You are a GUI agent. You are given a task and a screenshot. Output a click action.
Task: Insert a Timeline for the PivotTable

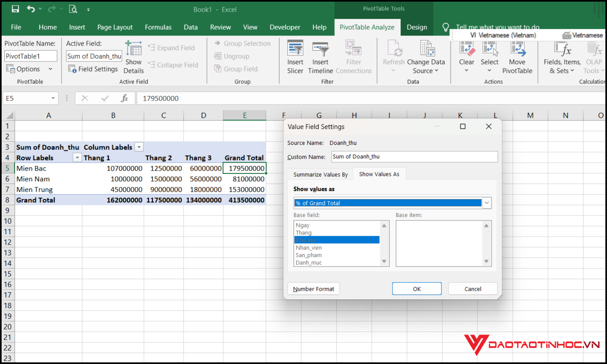(320, 57)
